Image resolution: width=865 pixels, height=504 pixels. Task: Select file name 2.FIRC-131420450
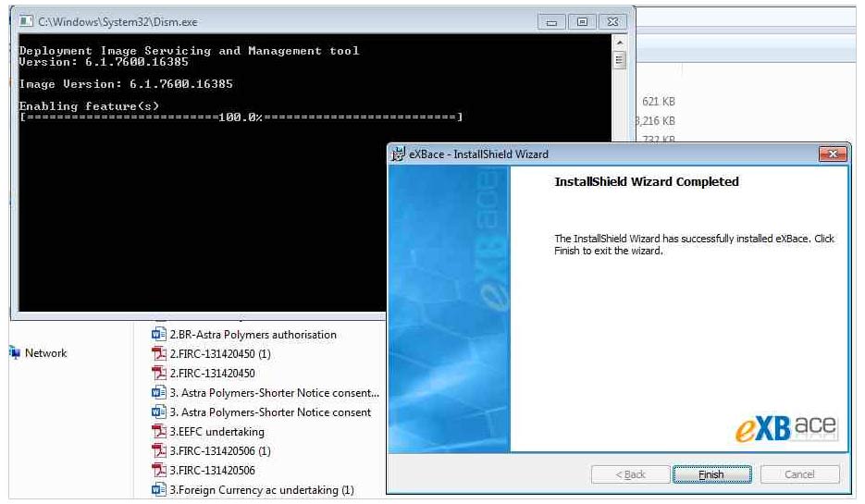(x=213, y=374)
